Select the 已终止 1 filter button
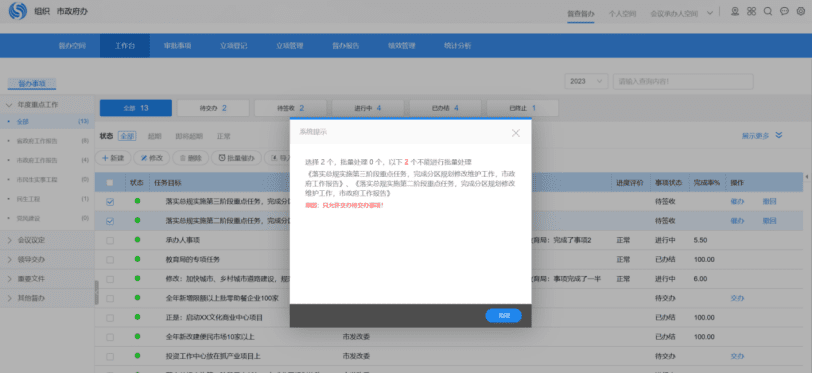The height and width of the screenshot is (373, 813). click(x=522, y=108)
